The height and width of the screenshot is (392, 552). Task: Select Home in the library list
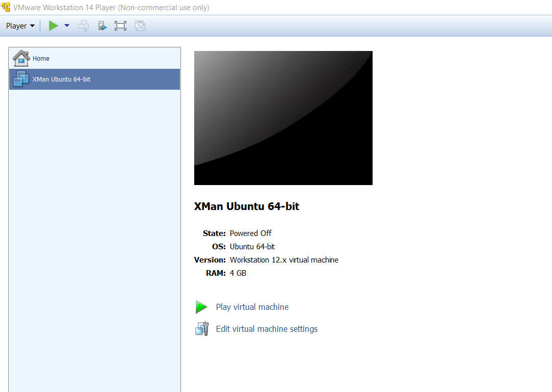(94, 59)
